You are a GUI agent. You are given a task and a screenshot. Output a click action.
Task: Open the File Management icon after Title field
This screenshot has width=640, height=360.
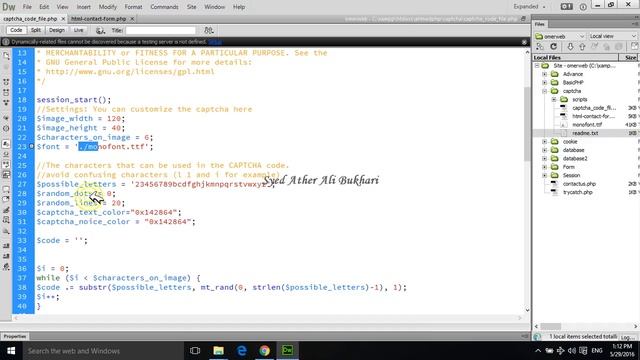coord(209,30)
